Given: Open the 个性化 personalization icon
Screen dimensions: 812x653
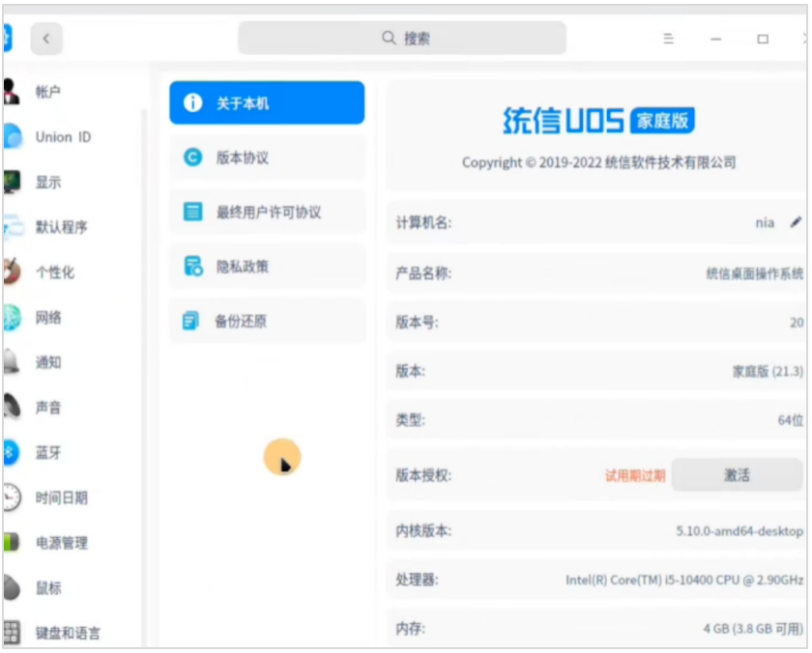Looking at the screenshot, I should [12, 271].
